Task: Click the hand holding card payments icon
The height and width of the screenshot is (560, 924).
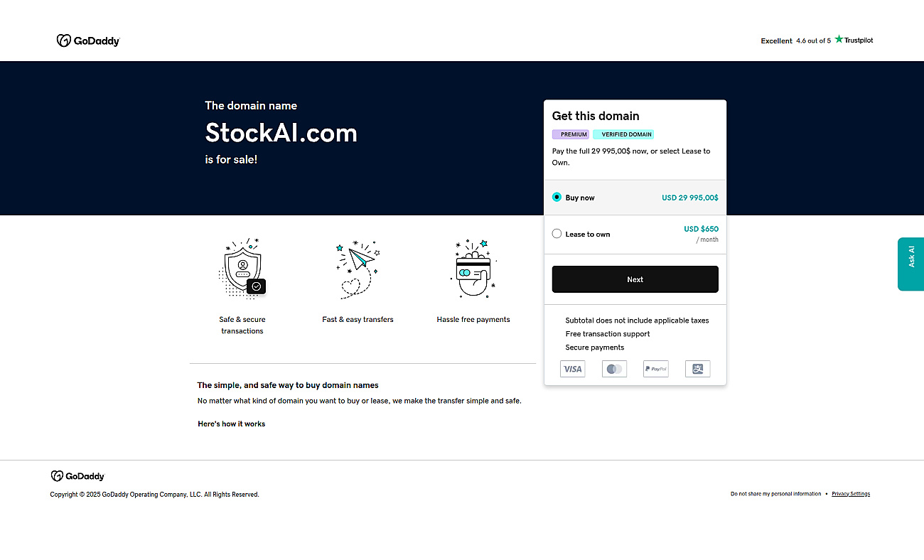Action: [473, 269]
